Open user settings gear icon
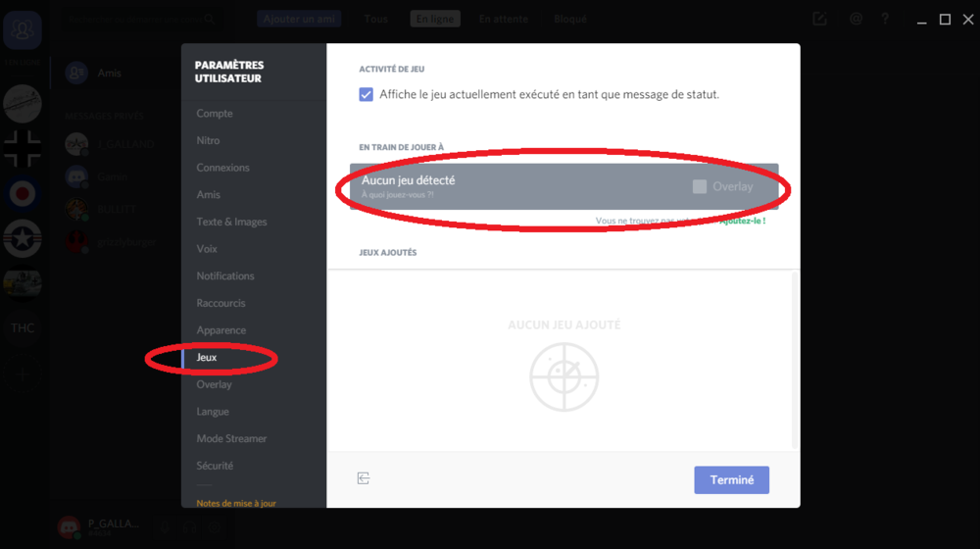 [x=215, y=527]
